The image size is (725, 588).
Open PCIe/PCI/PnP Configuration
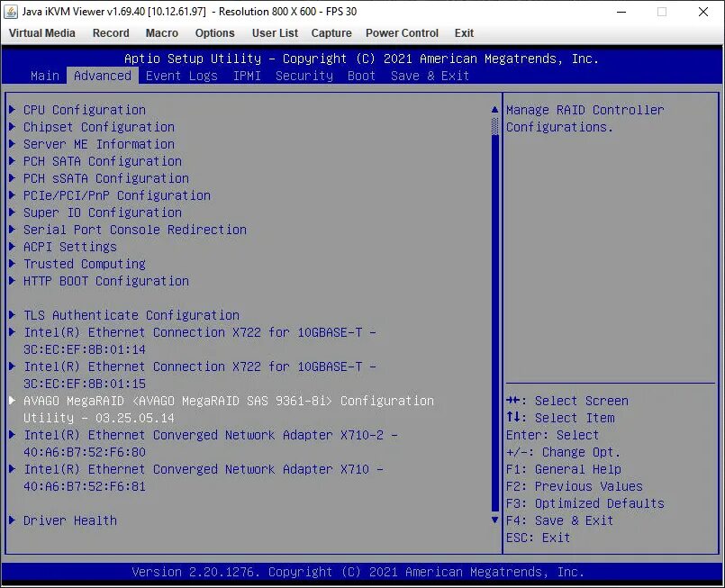tap(117, 195)
